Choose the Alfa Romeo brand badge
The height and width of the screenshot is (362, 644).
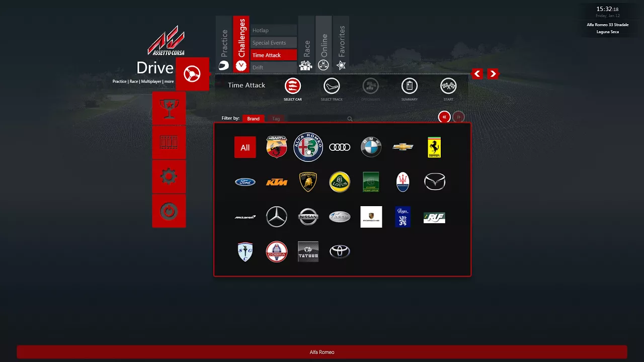(308, 147)
